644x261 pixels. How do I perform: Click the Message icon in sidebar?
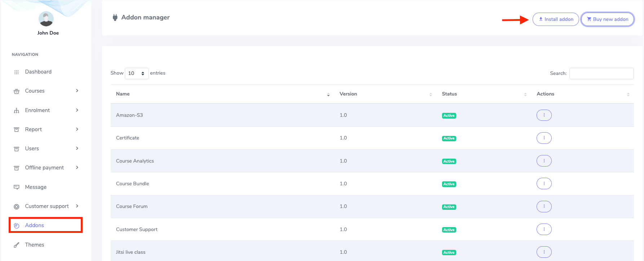tap(16, 187)
